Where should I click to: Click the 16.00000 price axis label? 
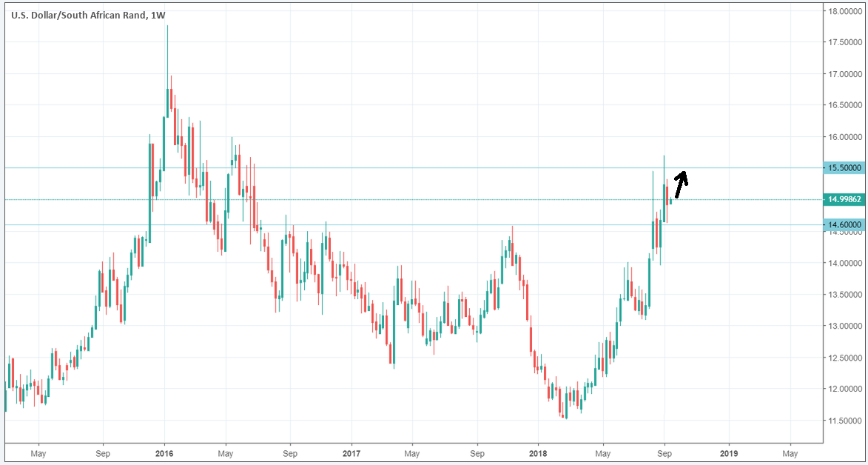tap(845, 137)
